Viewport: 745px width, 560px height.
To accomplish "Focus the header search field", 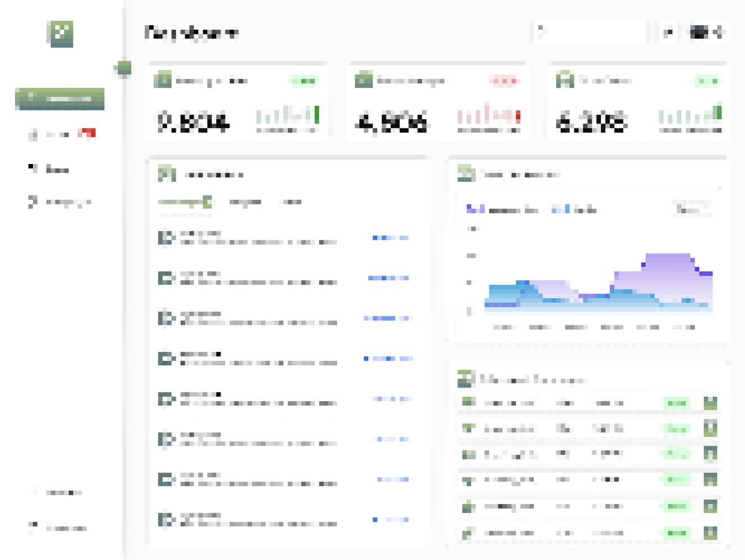I will 590,32.
